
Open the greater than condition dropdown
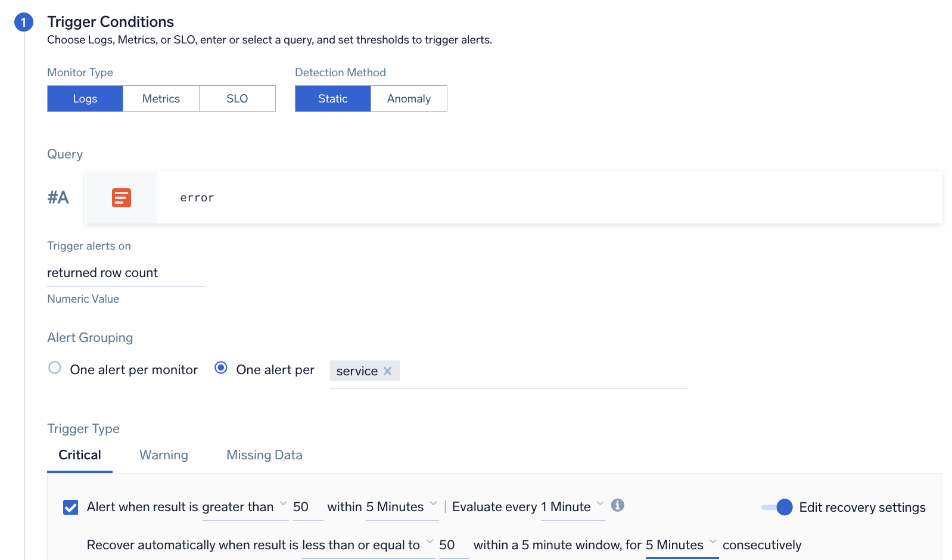[244, 507]
